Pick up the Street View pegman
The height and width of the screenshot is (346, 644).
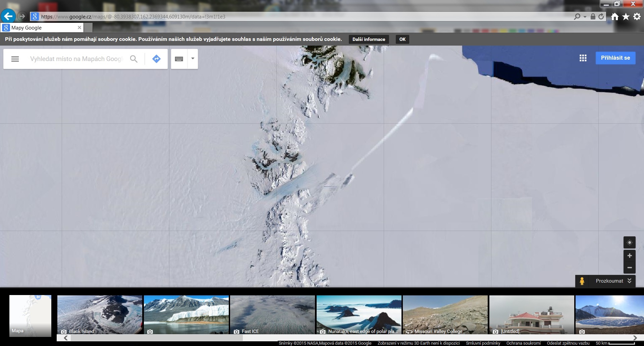point(582,281)
